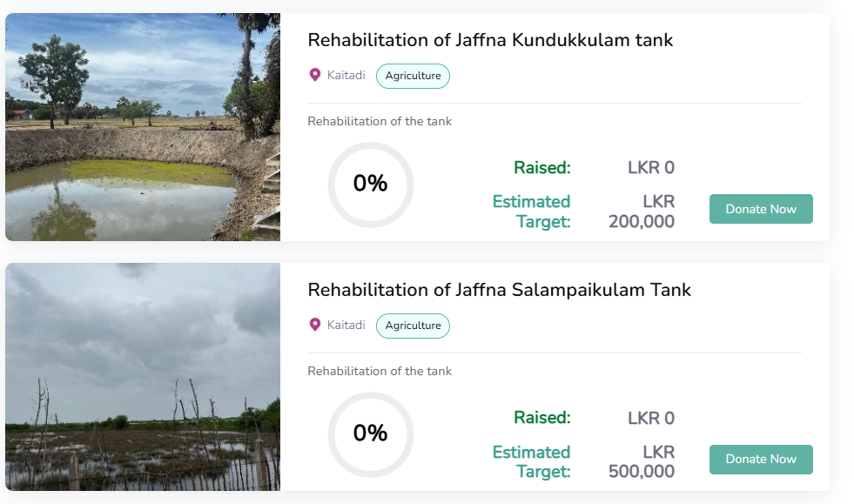Click Kaitadi location text on first card
Viewport: 854px width, 504px height.
[346, 75]
